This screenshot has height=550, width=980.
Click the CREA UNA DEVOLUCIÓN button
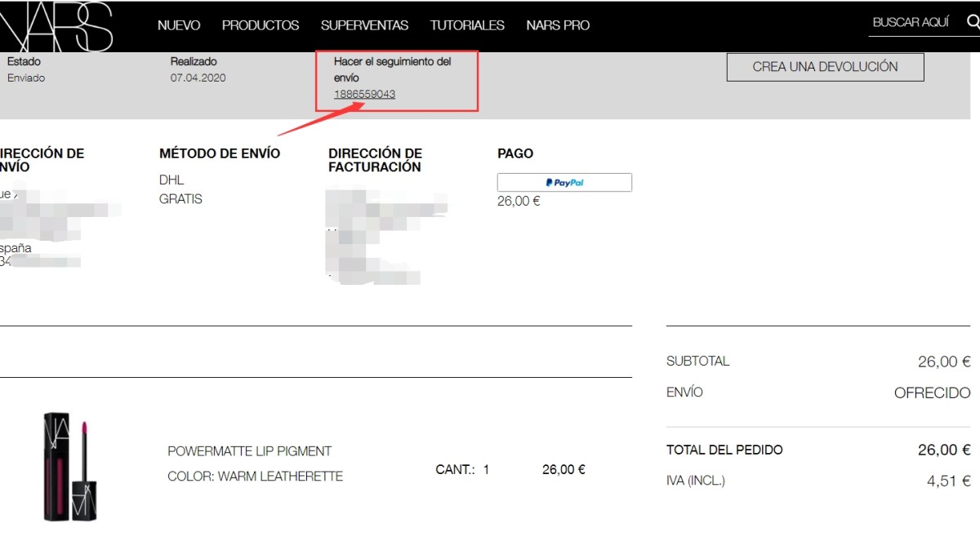825,67
